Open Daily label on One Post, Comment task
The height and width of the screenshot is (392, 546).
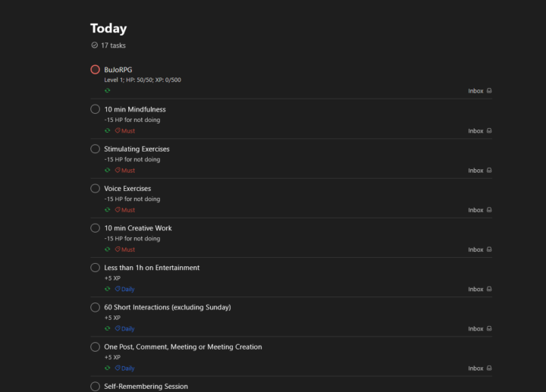pos(124,368)
